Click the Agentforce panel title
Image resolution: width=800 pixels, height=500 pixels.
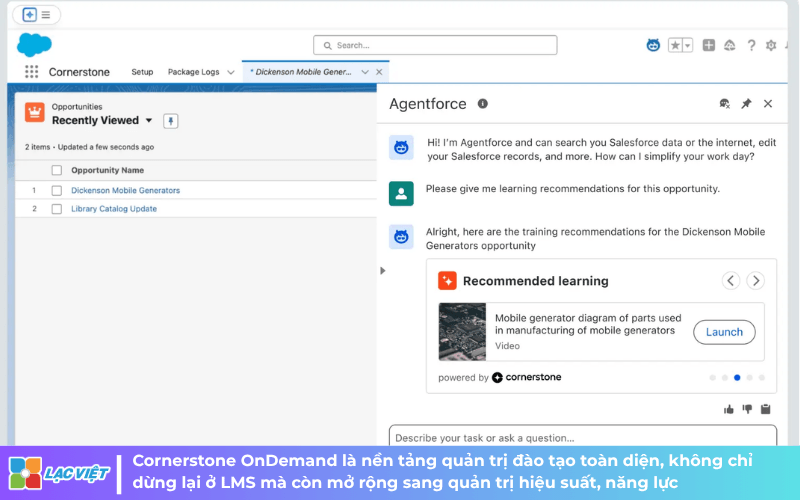pyautogui.click(x=428, y=104)
